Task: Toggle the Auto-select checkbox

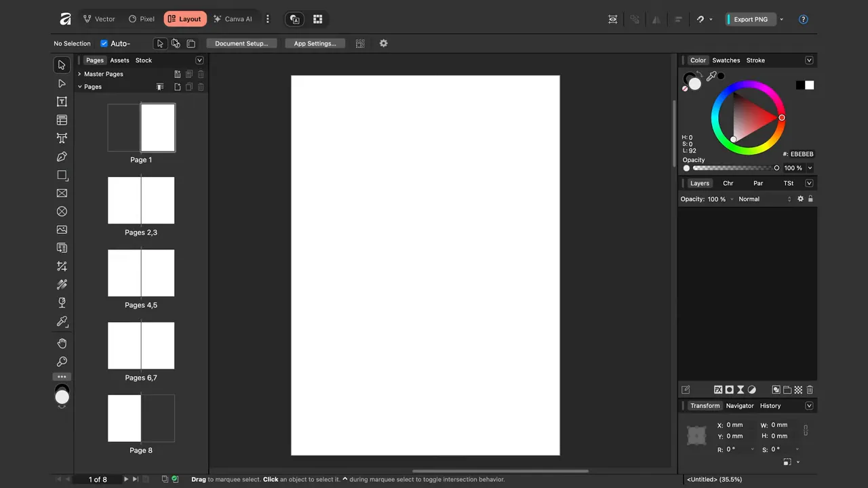Action: tap(104, 43)
